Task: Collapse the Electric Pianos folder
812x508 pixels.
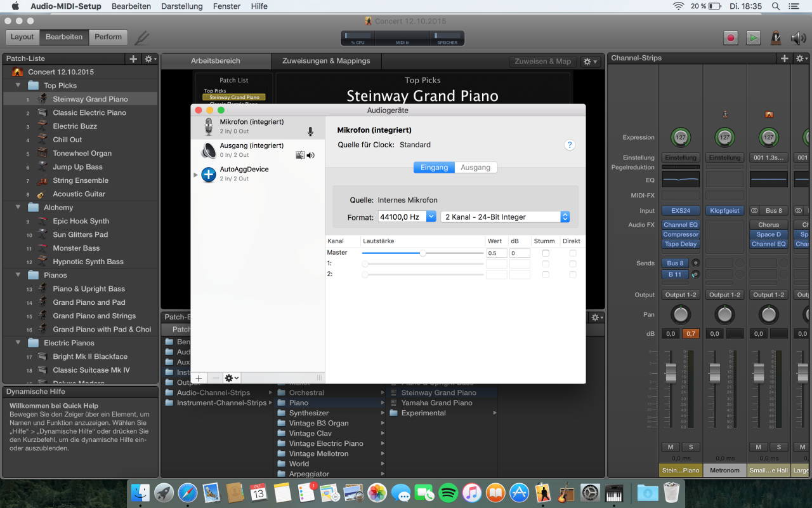Action: point(18,343)
